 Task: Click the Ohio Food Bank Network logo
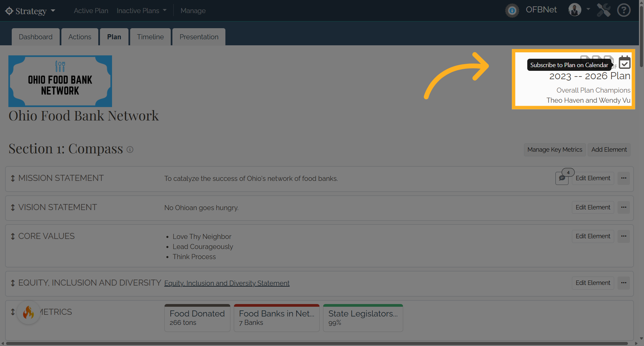(x=60, y=81)
